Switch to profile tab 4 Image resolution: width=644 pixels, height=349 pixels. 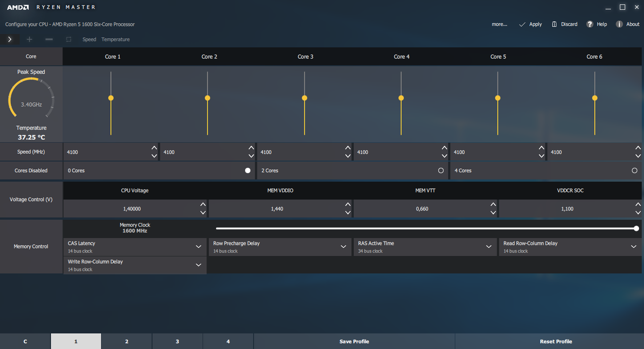[228, 341]
